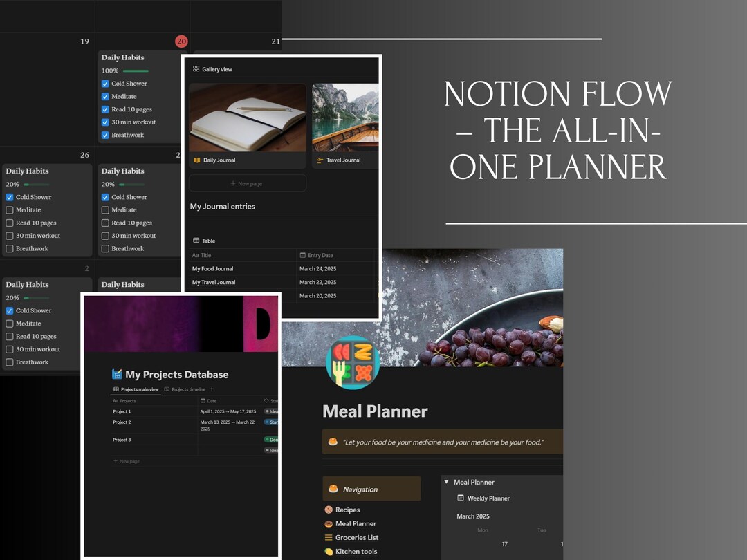This screenshot has height=560, width=747.
Task: Uncheck the Cold Shower habit
Action: (x=8, y=197)
